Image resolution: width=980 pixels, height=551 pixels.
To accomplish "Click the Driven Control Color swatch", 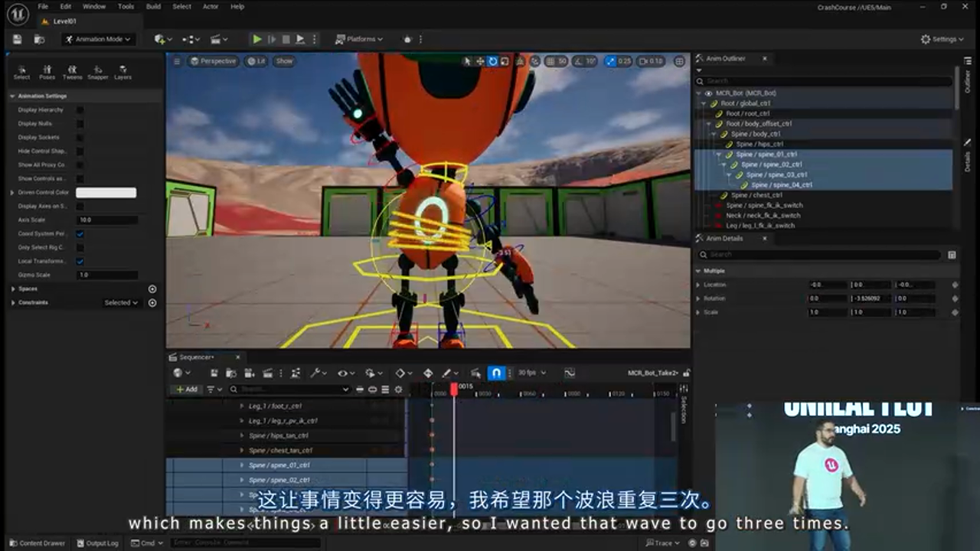I will [106, 192].
